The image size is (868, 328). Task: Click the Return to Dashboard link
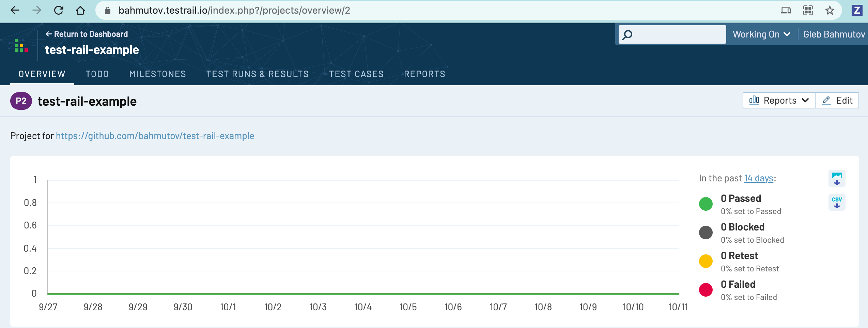87,34
